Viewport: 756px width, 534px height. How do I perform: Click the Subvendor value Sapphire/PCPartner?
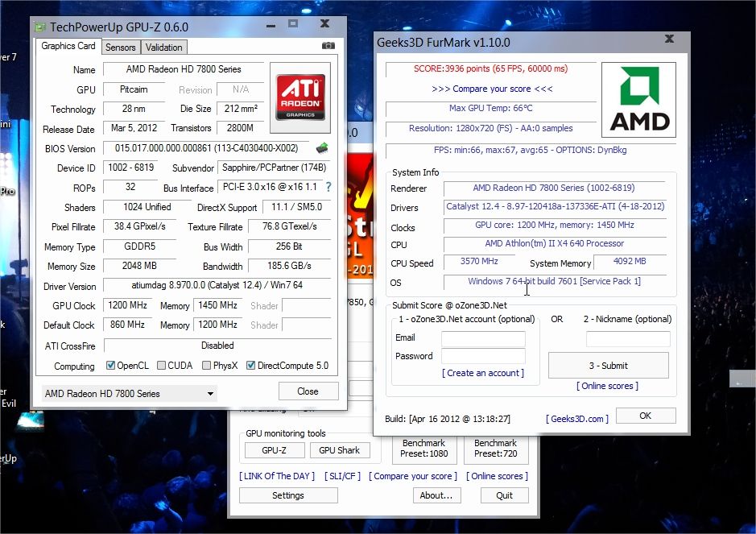tap(274, 168)
